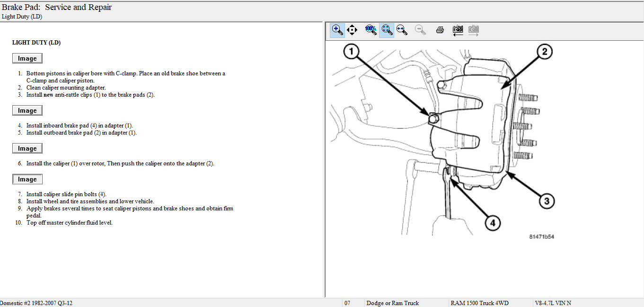Go to previous image with camera icon

click(x=458, y=30)
